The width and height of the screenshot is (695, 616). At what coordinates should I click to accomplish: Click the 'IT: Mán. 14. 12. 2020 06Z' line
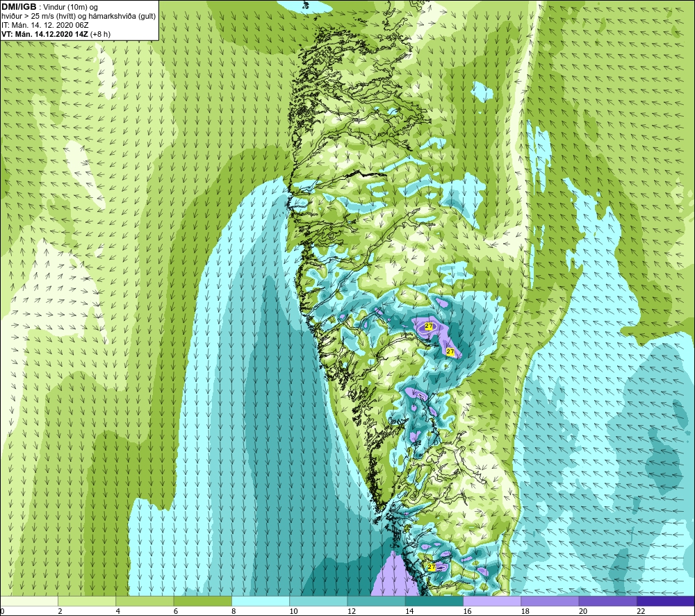(x=44, y=25)
